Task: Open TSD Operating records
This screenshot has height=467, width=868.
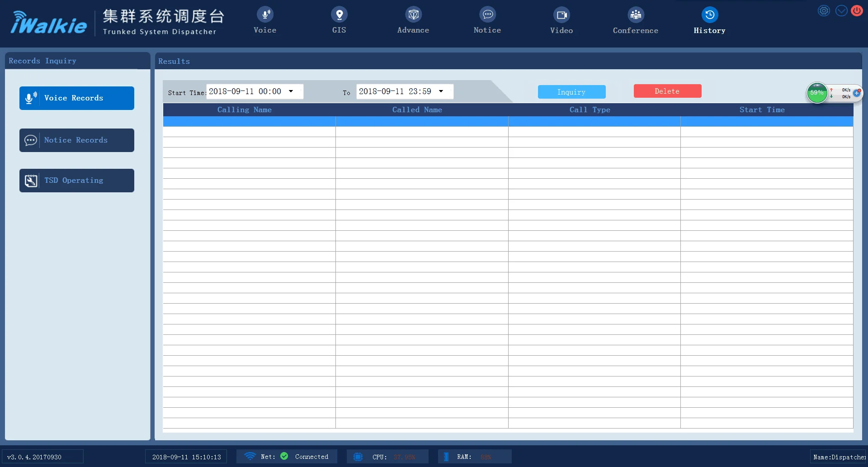Action: coord(77,181)
